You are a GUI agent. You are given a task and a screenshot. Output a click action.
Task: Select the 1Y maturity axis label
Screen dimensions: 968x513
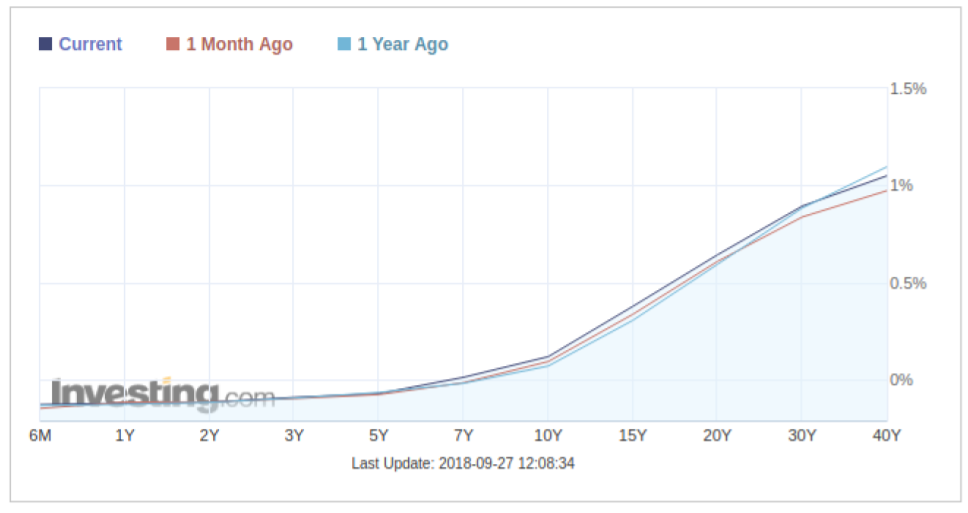[125, 436]
